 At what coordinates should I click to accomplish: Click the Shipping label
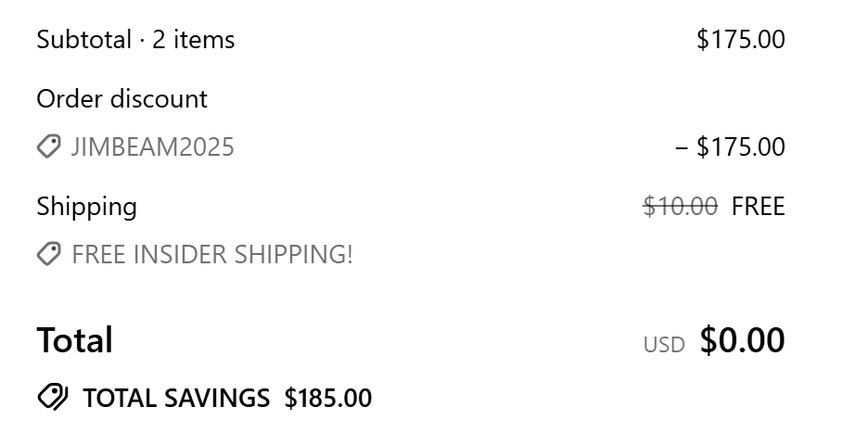[87, 208]
